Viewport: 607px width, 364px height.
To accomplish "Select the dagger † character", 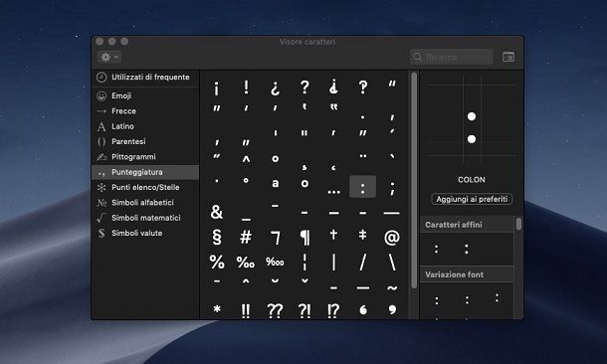I will [x=333, y=235].
